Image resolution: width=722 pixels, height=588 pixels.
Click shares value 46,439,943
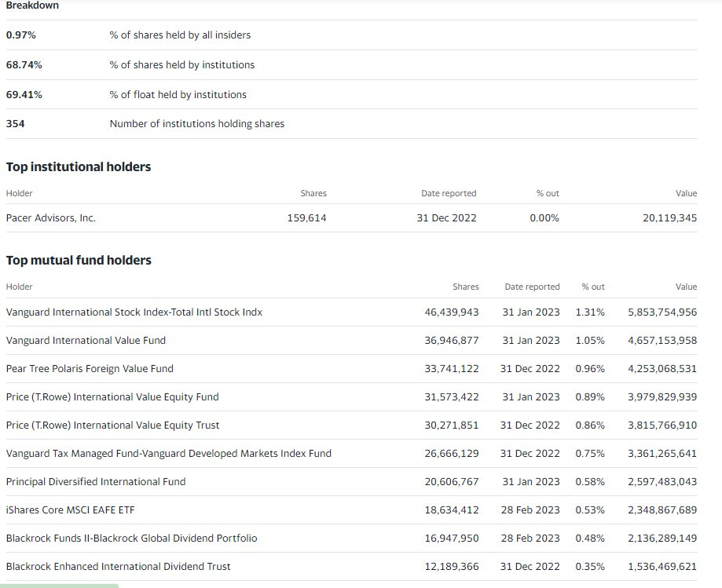coord(452,312)
